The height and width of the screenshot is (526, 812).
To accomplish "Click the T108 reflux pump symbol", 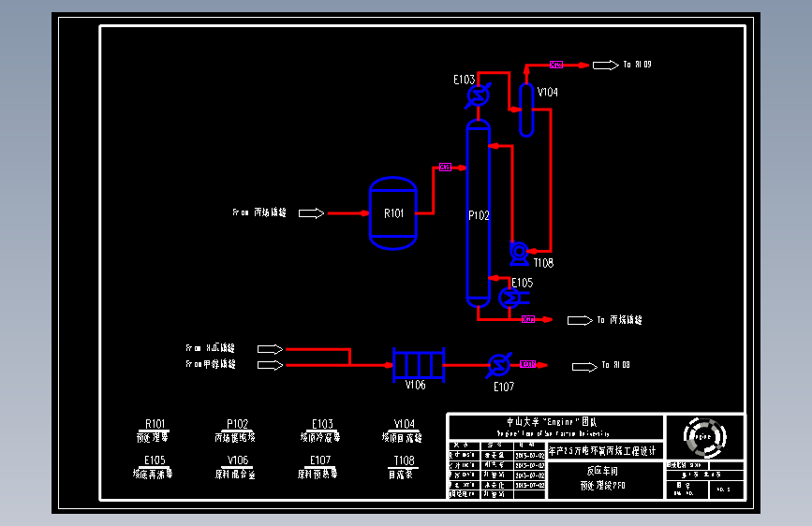I will click(x=518, y=253).
